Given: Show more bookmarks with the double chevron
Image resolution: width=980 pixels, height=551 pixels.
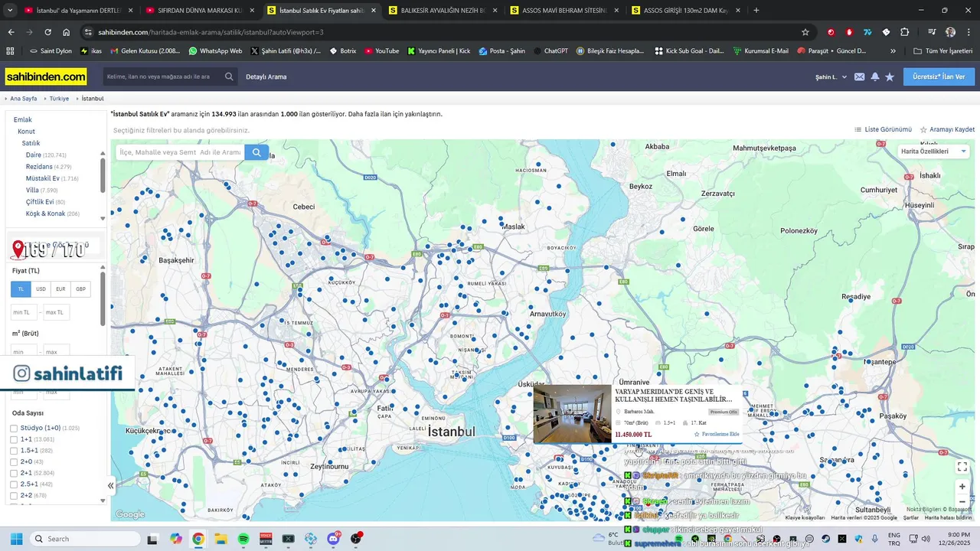Looking at the screenshot, I should pos(893,51).
